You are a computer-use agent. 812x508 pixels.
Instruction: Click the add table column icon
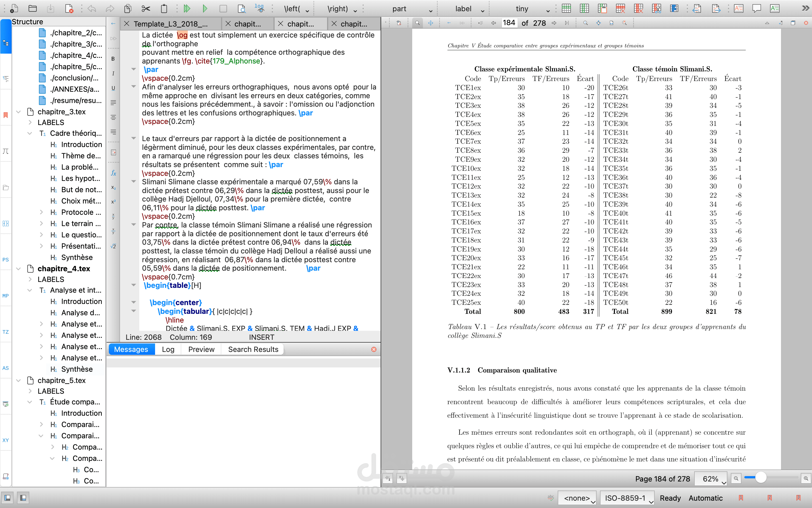[x=584, y=8]
